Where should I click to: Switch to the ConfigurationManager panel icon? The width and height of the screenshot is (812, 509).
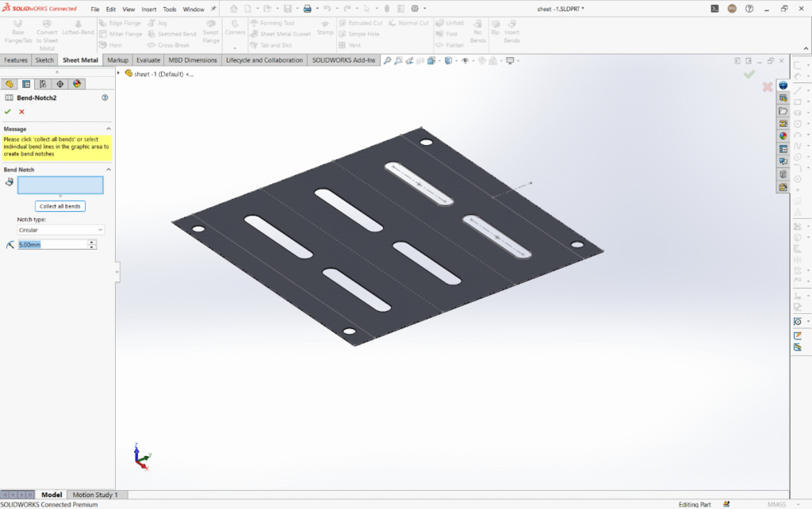(x=43, y=83)
